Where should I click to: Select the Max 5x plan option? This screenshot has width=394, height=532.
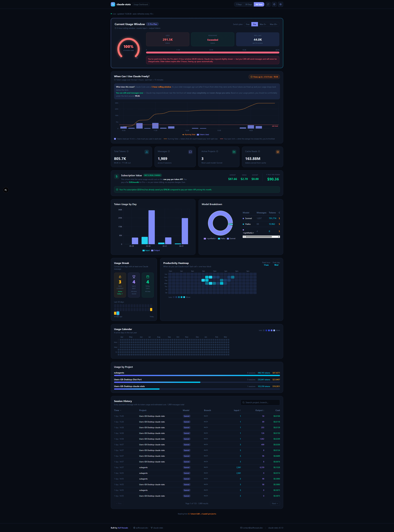coord(263,24)
